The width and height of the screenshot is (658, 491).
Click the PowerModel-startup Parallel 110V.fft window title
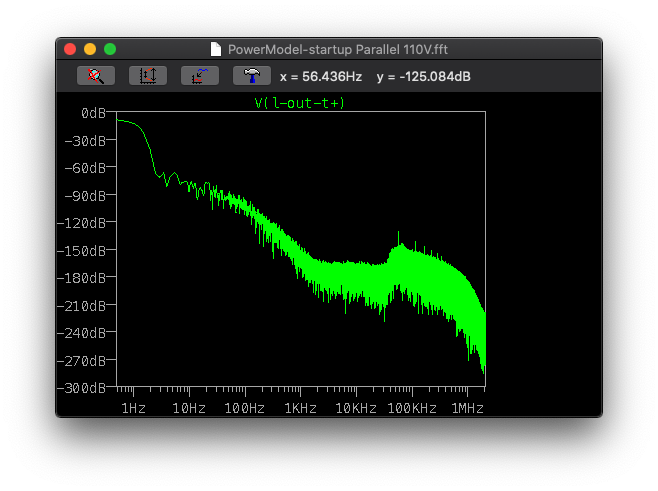click(338, 50)
